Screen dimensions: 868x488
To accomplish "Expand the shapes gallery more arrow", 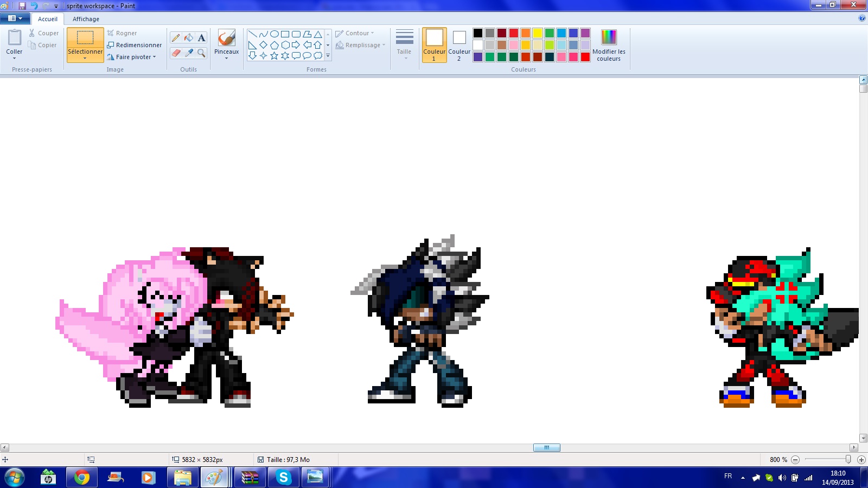I will tap(328, 56).
